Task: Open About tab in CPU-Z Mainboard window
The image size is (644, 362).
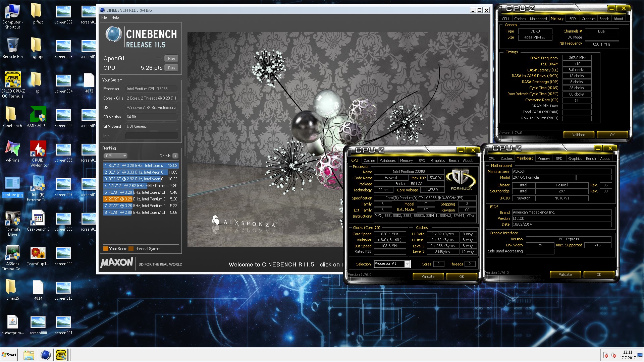Action: [605, 159]
